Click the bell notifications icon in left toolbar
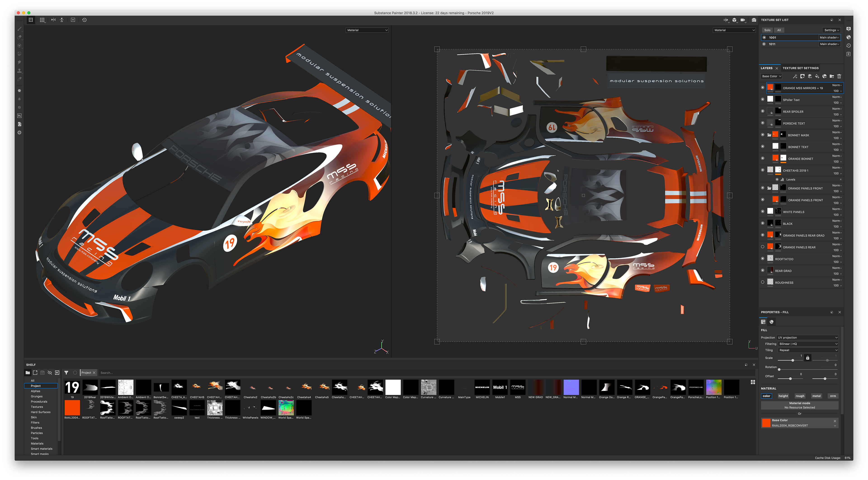This screenshot has width=868, height=480. click(19, 99)
